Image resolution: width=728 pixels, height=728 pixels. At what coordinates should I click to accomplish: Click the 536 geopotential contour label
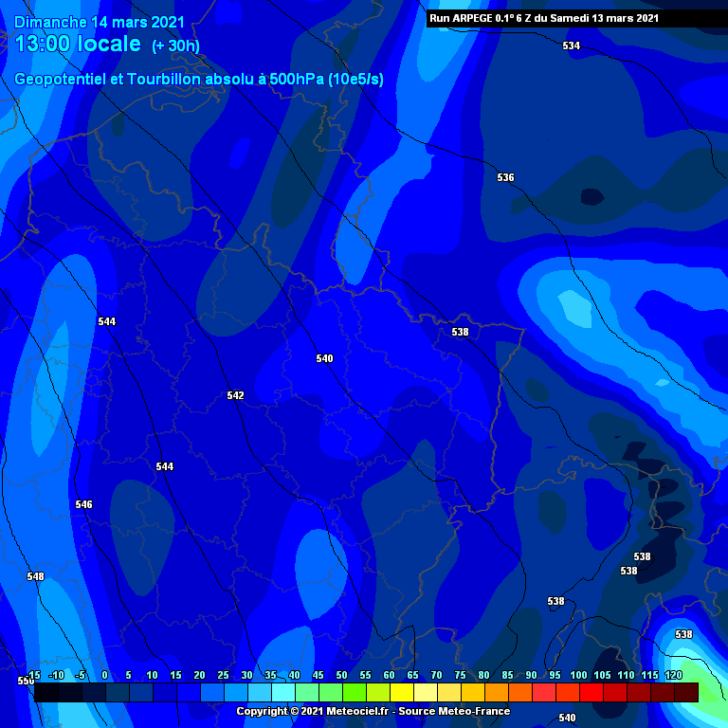(505, 177)
